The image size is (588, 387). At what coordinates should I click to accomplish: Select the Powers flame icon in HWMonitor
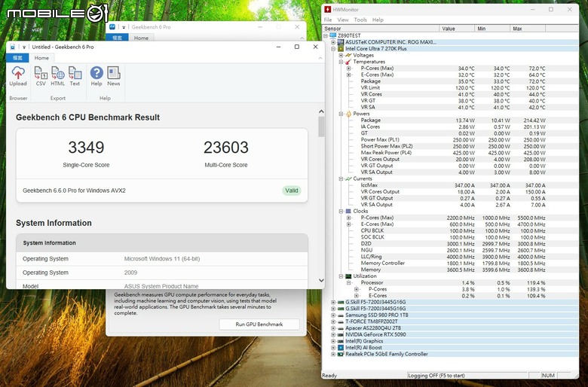point(348,114)
